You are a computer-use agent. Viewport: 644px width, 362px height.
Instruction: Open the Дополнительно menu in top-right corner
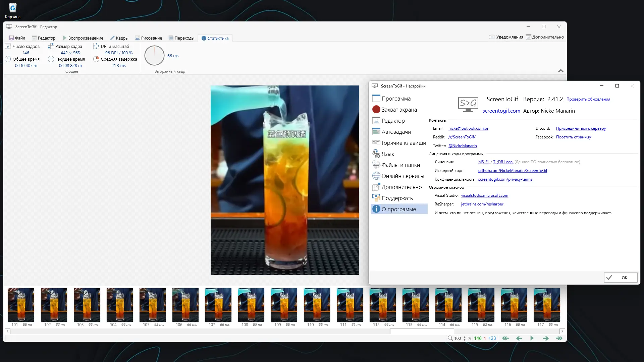(544, 37)
